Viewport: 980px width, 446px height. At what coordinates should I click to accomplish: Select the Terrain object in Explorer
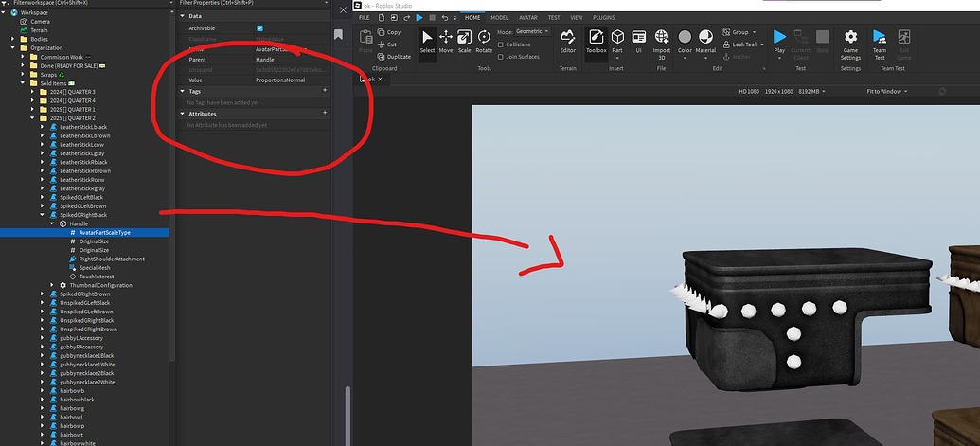39,30
